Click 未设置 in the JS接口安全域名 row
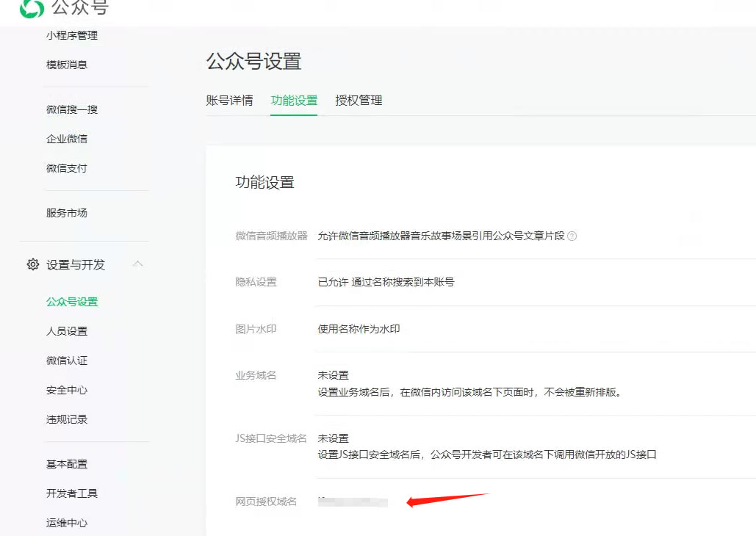This screenshot has height=536, width=756. (333, 438)
